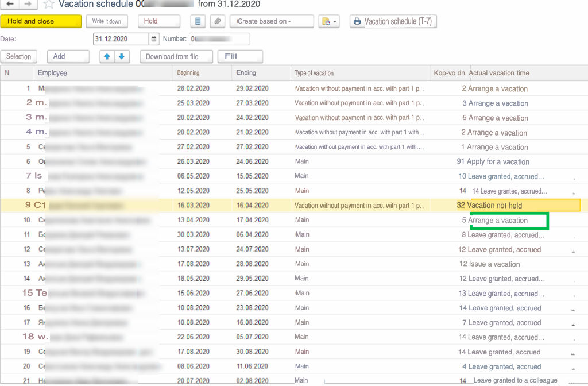Image resolution: width=588 pixels, height=386 pixels.
Task: Click the N column header
Action: [x=17, y=73]
